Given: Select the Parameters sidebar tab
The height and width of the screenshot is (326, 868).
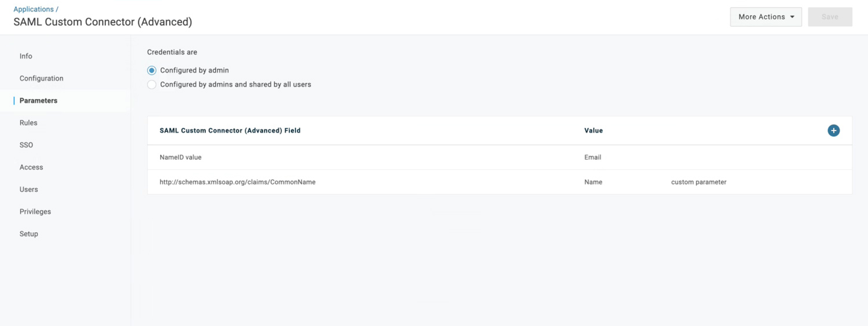Looking at the screenshot, I should point(38,101).
